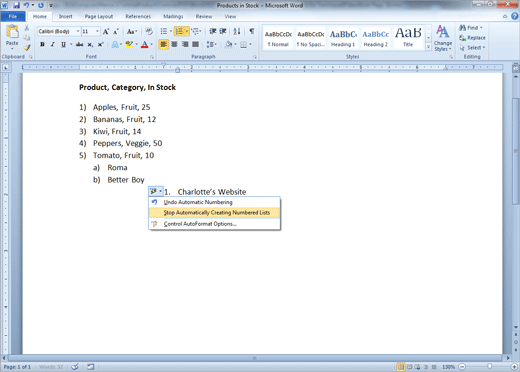The image size is (520, 372).
Task: Click the Grow Font icon
Action: click(106, 32)
